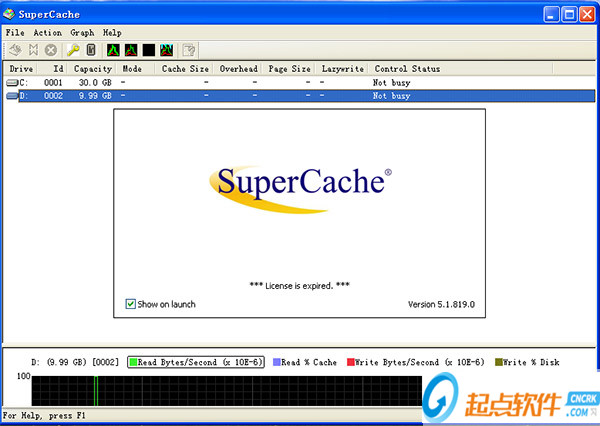Select the combined graph icon with cyan top

tap(166, 50)
